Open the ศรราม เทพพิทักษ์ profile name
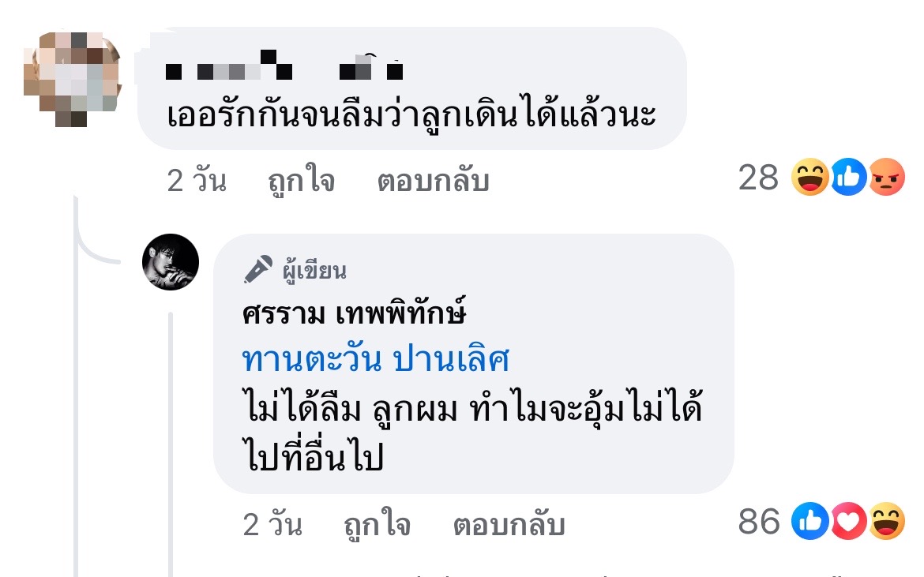 tap(354, 313)
